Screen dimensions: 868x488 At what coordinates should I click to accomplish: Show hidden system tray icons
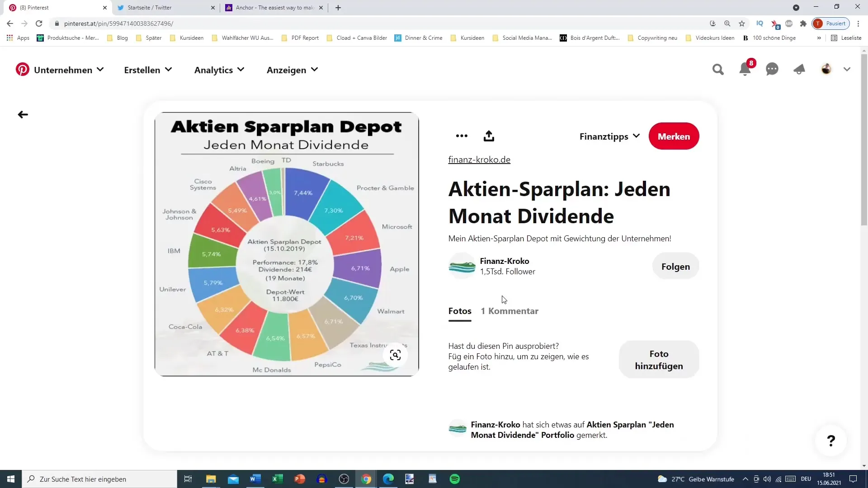(x=745, y=479)
